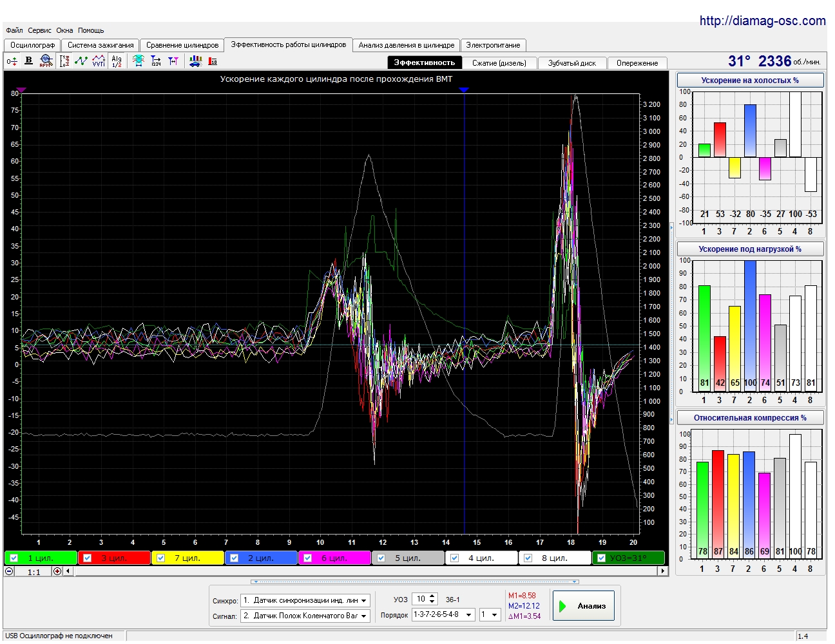Collapse the bottom panel via the dotted splitter bar

tap(416, 582)
